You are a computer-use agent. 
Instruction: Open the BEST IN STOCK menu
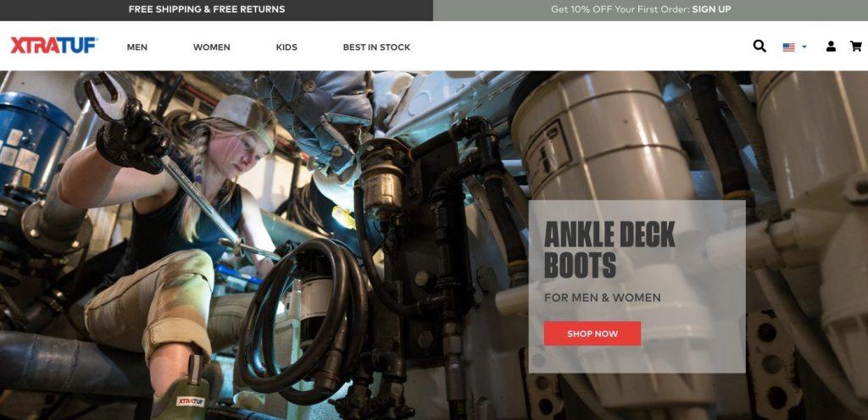(376, 47)
